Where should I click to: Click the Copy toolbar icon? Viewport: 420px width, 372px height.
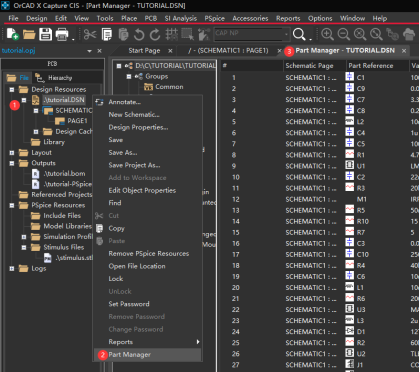[x=107, y=34]
